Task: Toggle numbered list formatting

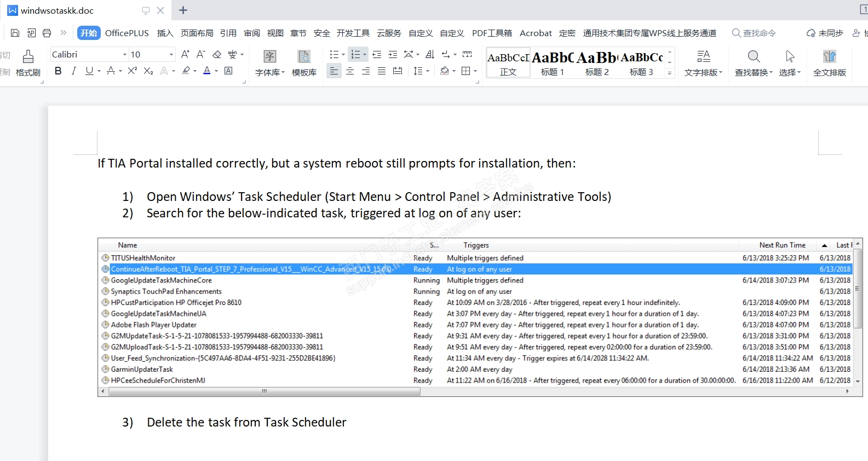Action: pos(355,54)
